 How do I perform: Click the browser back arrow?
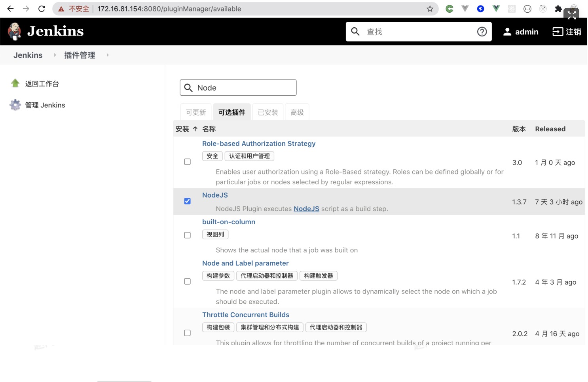[11, 9]
